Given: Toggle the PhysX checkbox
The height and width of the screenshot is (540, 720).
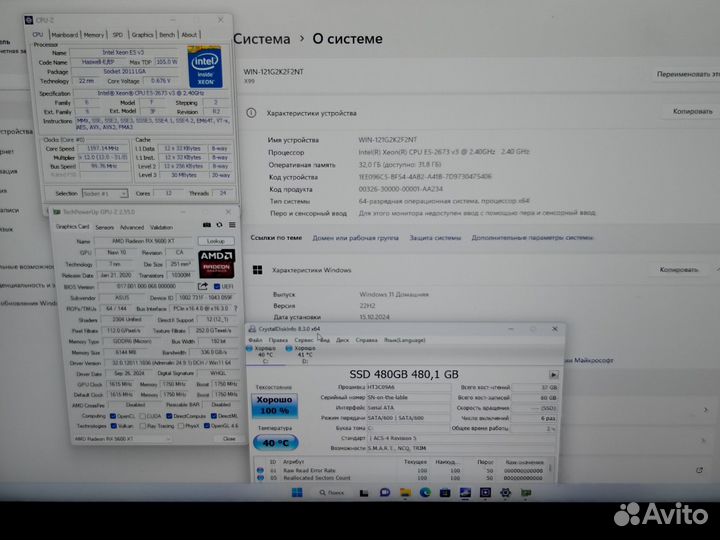Looking at the screenshot, I should [x=181, y=426].
